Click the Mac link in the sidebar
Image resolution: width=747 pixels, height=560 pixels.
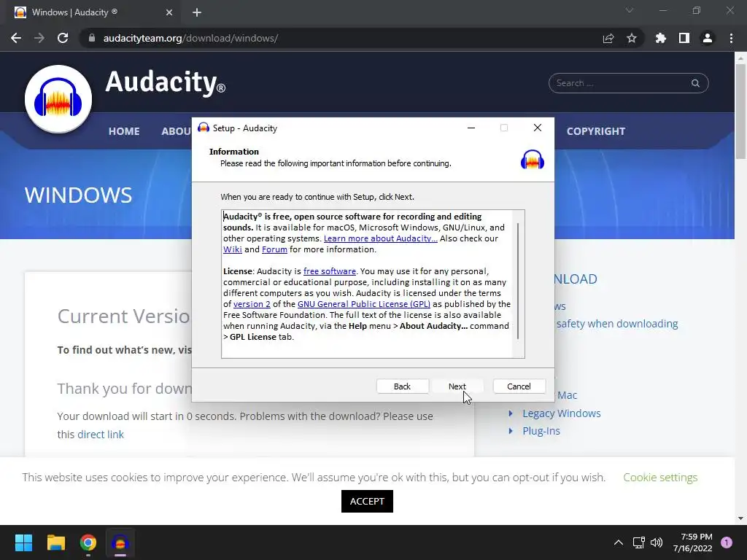(567, 395)
